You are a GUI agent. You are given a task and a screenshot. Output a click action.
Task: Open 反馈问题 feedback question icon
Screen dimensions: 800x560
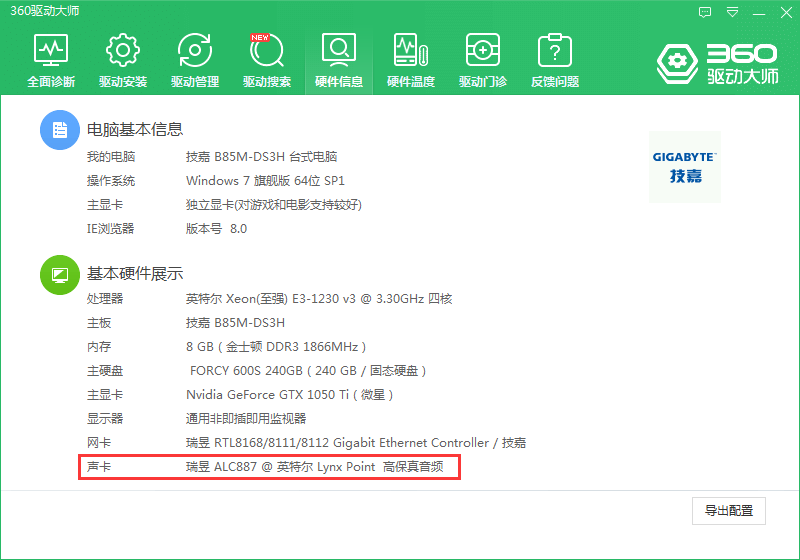tap(555, 60)
